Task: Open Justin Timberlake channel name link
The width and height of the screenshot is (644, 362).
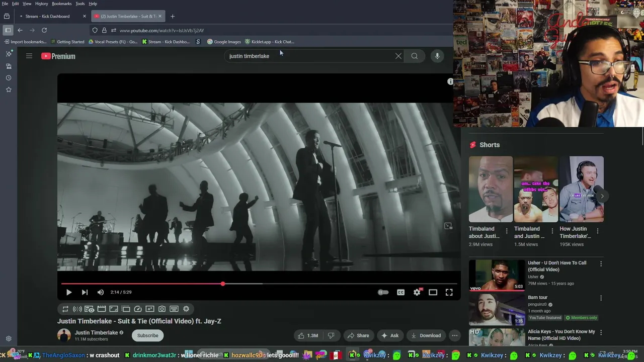Action: tap(96, 333)
